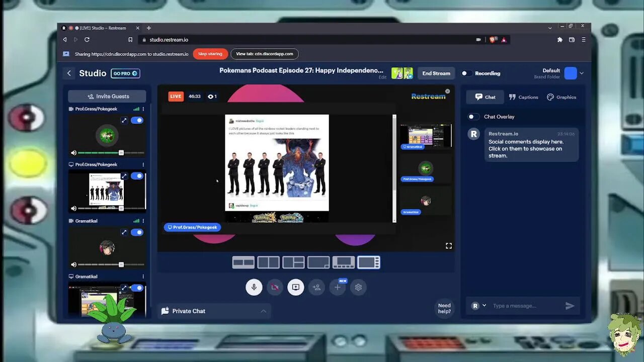This screenshot has height=362, width=644.
Task: Select the picture-in-picture layout
Action: coord(318,262)
